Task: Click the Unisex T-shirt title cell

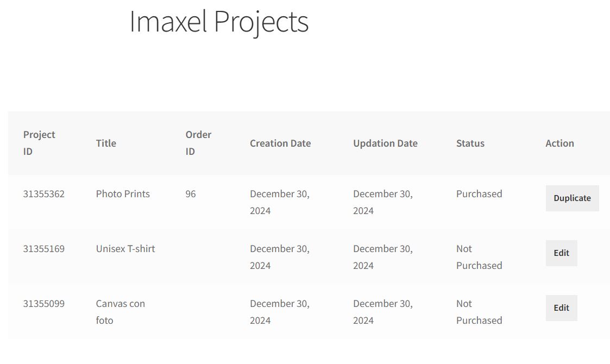Action: (x=125, y=249)
